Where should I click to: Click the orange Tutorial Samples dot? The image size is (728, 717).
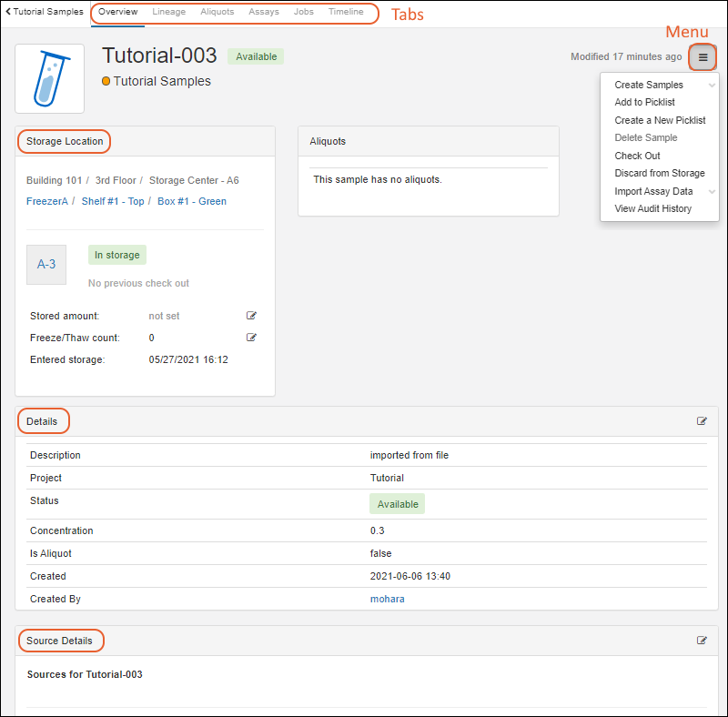(106, 81)
